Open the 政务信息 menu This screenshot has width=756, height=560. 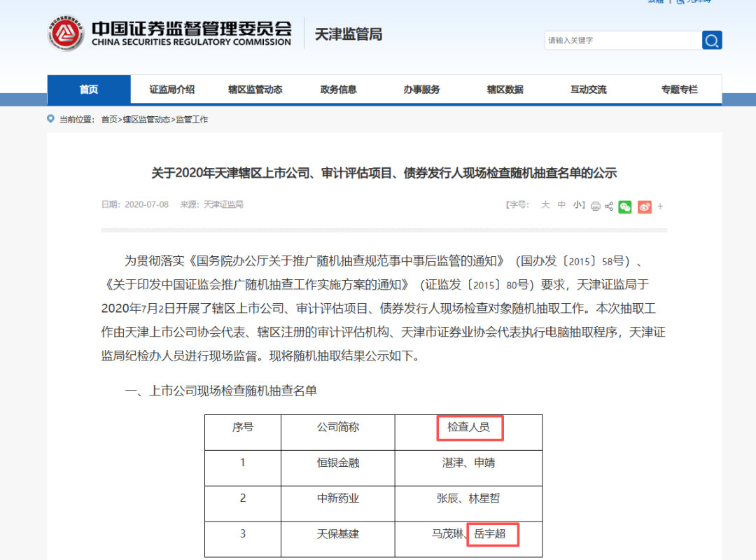[x=339, y=89]
